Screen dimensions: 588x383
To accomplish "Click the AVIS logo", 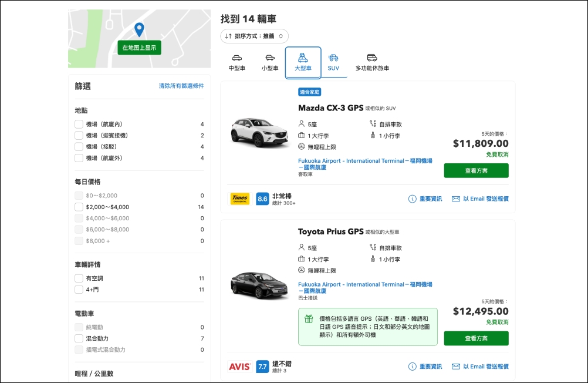I will [239, 367].
